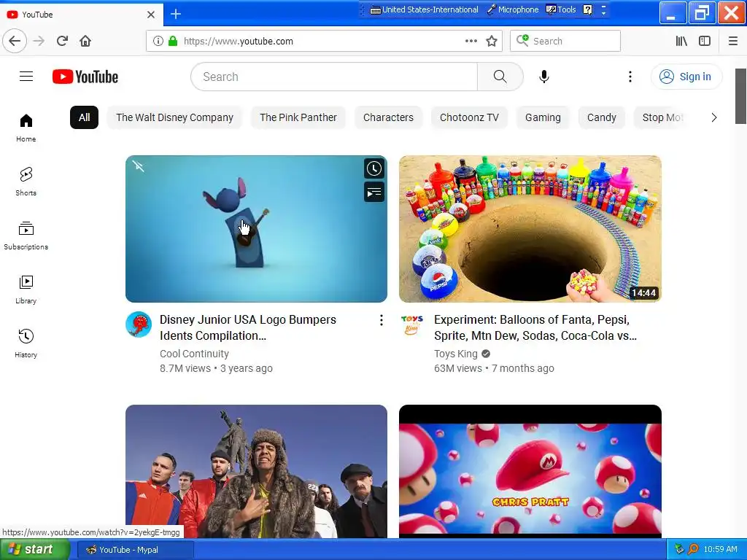Click the Toys King channel avatar
This screenshot has width=747, height=560.
[x=412, y=324]
